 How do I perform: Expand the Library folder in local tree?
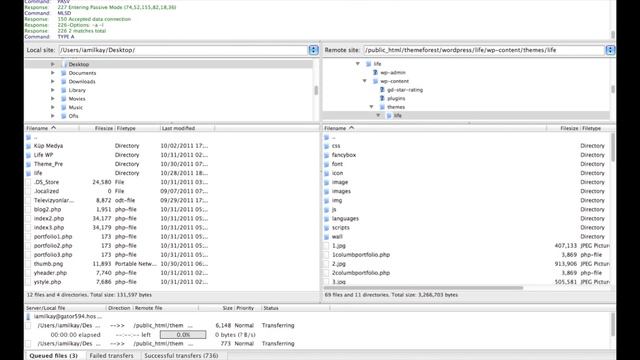click(53, 90)
